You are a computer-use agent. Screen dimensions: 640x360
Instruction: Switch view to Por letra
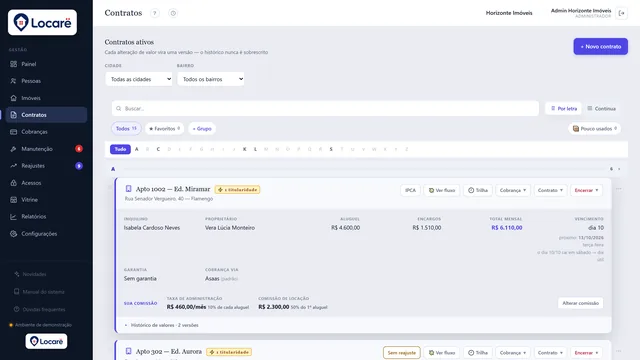563,109
